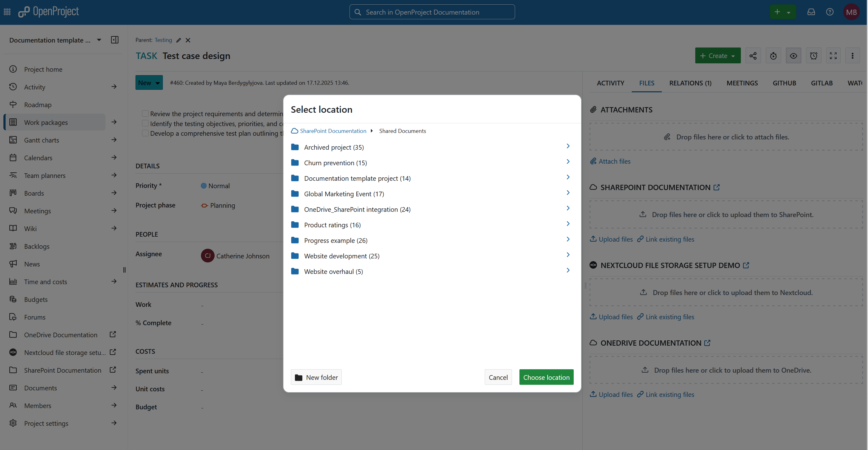Click the OpenProject Documentation search field
The height and width of the screenshot is (450, 868).
pyautogui.click(x=432, y=12)
